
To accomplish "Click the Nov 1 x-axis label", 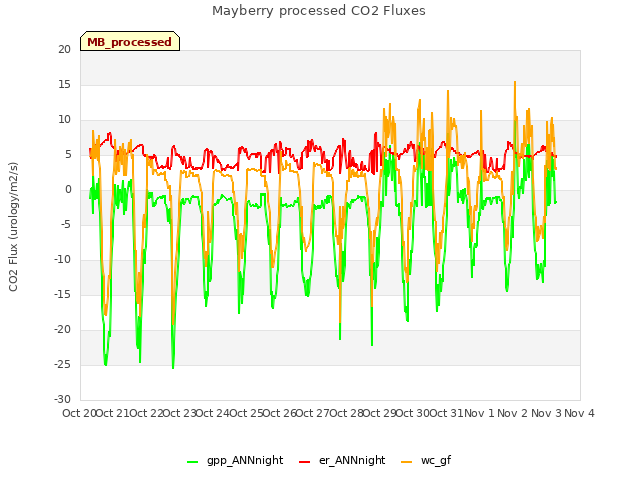I will point(479,413).
